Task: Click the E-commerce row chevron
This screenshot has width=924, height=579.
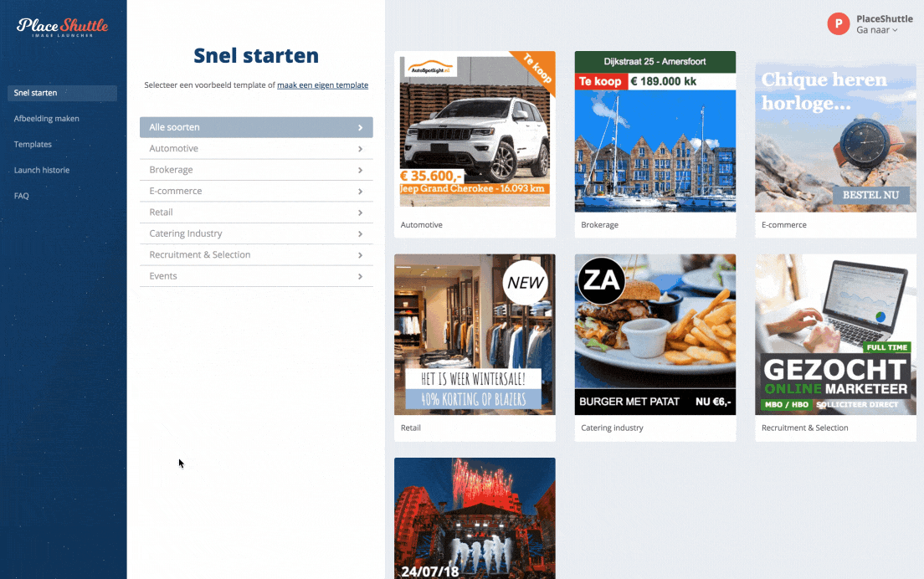Action: [360, 192]
